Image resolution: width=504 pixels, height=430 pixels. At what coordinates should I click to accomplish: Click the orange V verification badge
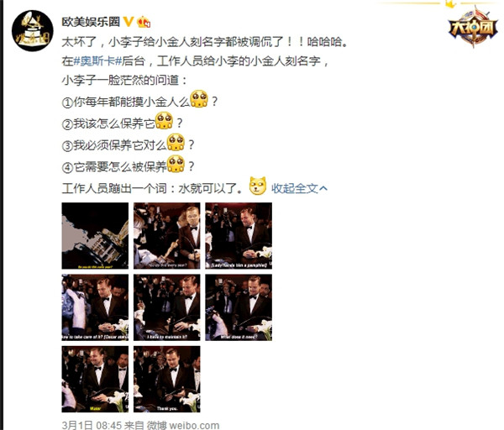pos(129,22)
